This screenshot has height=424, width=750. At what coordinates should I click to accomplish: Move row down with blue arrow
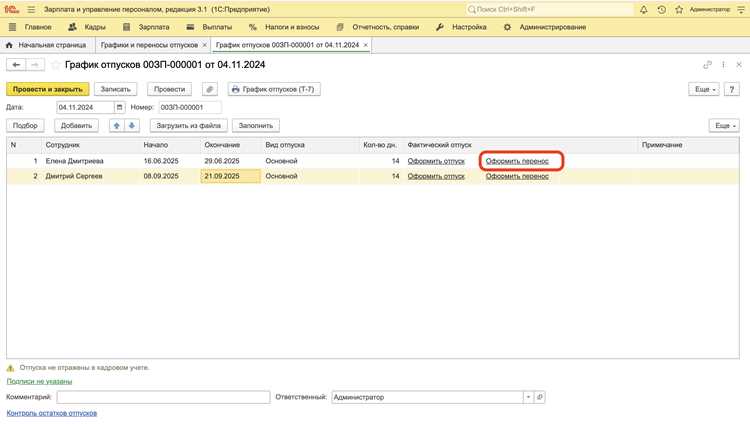132,125
